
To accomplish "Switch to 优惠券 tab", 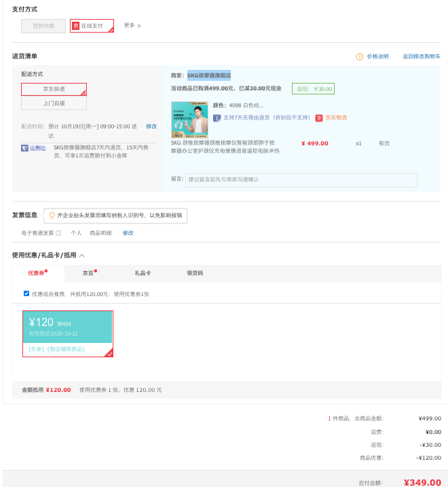I will (x=37, y=273).
